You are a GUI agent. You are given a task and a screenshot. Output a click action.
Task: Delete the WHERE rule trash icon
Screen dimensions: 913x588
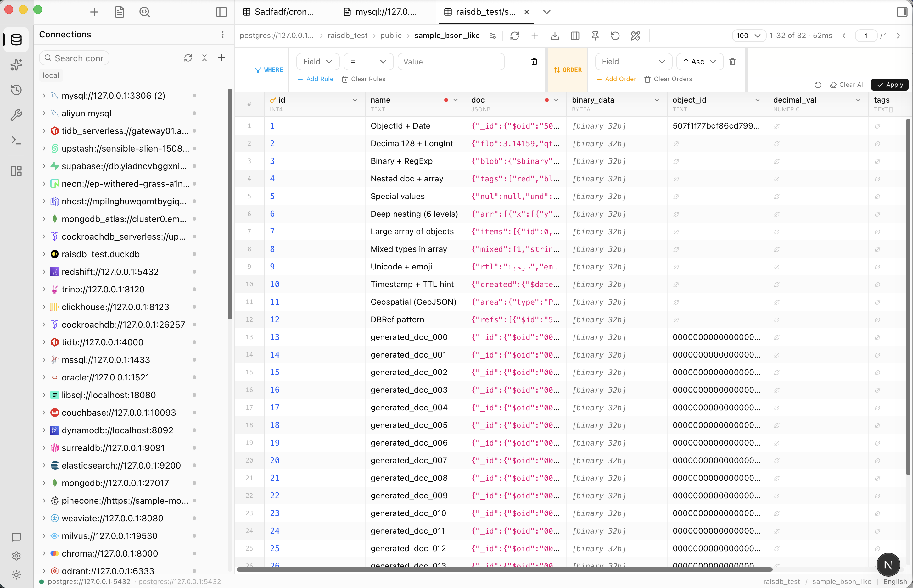pyautogui.click(x=534, y=62)
